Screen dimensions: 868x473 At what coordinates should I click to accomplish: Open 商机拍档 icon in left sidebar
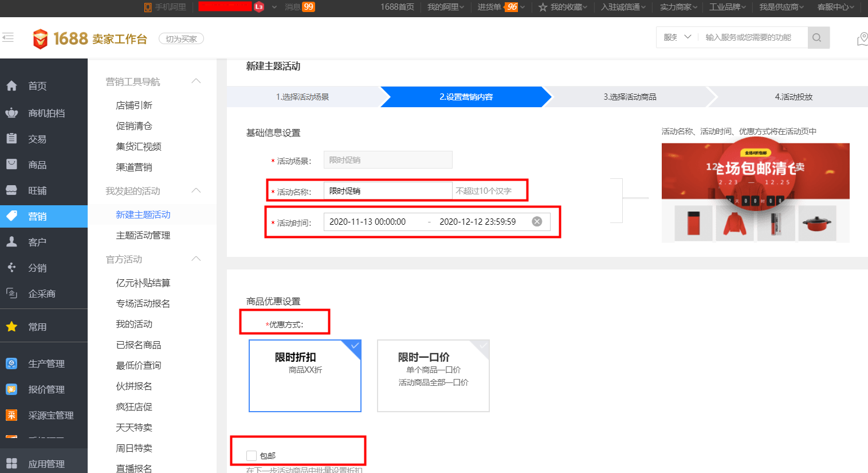(x=12, y=113)
